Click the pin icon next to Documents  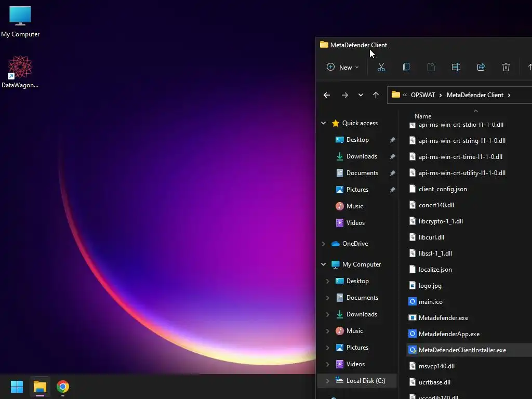pyautogui.click(x=393, y=173)
